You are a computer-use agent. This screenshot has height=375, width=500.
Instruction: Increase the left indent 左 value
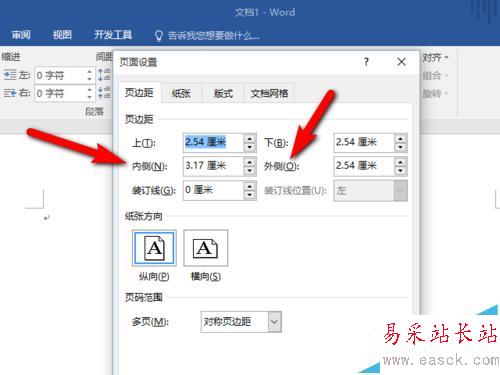point(89,72)
